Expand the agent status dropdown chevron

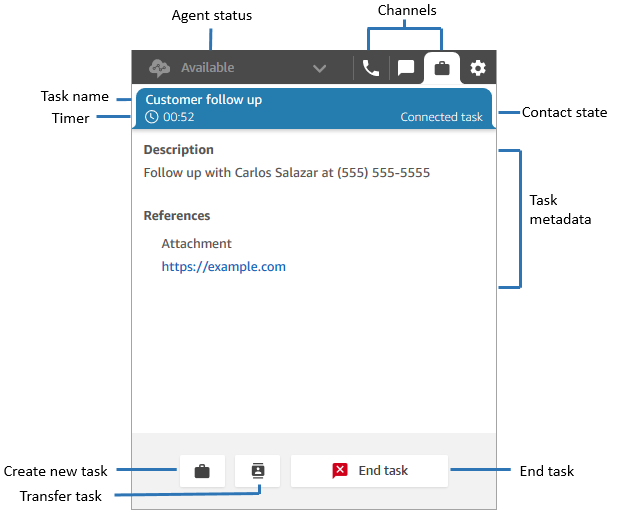click(x=319, y=69)
